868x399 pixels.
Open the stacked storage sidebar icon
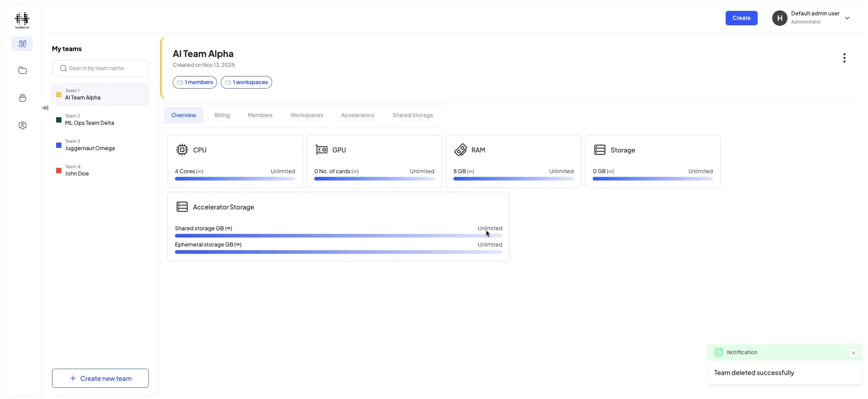tap(23, 98)
